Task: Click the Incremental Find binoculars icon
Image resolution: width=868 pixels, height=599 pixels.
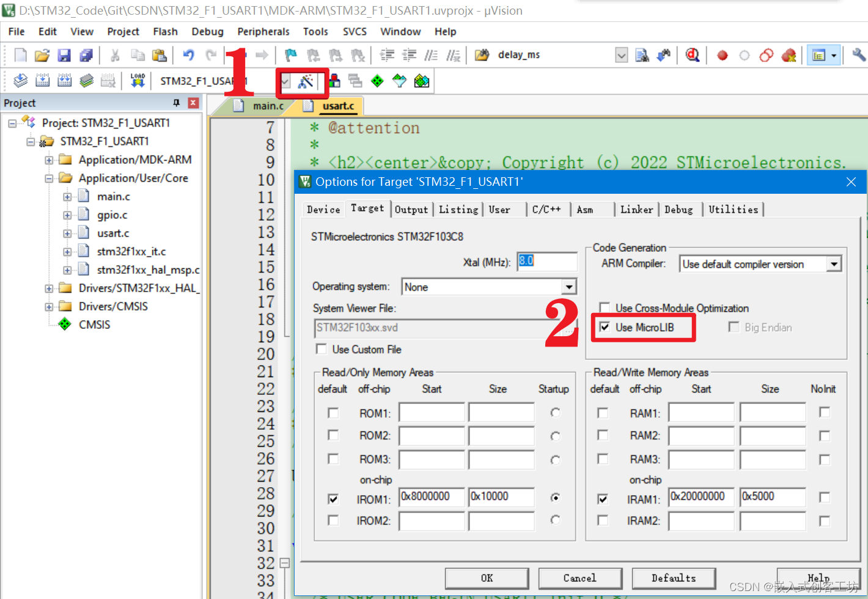Action: (x=664, y=56)
